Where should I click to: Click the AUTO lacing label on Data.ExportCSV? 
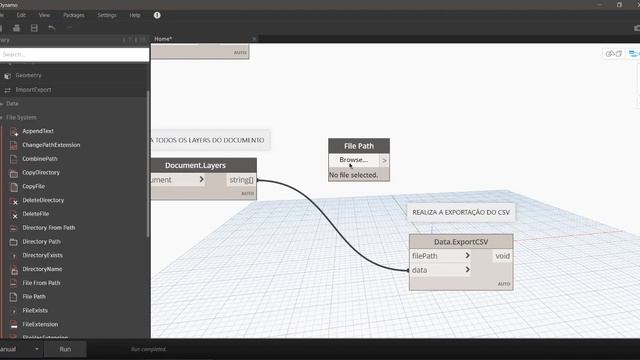(504, 284)
